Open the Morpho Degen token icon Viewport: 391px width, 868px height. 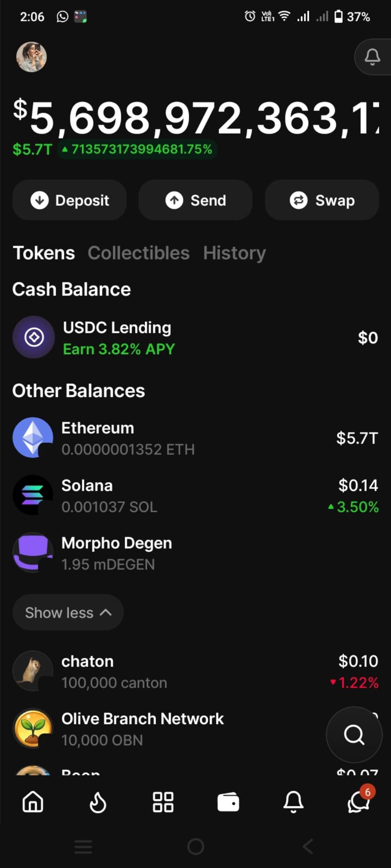click(x=33, y=552)
